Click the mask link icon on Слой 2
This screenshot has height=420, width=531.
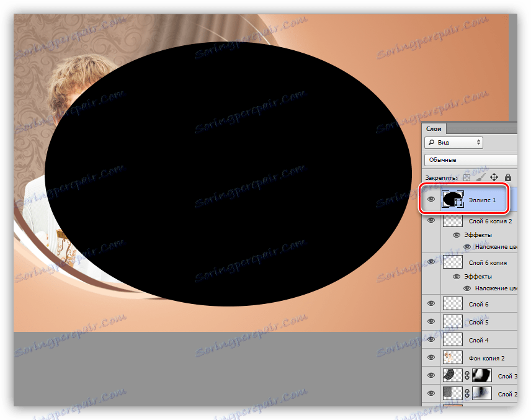pyautogui.click(x=467, y=393)
